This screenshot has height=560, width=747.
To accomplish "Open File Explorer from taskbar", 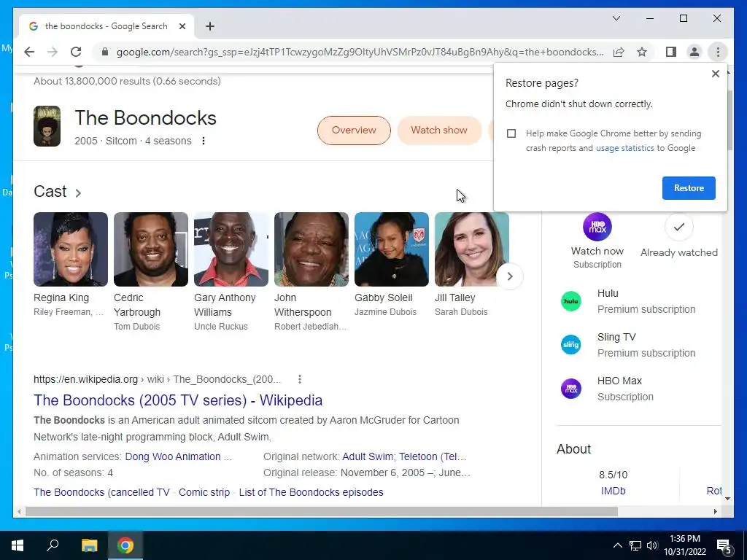I will coord(89,545).
